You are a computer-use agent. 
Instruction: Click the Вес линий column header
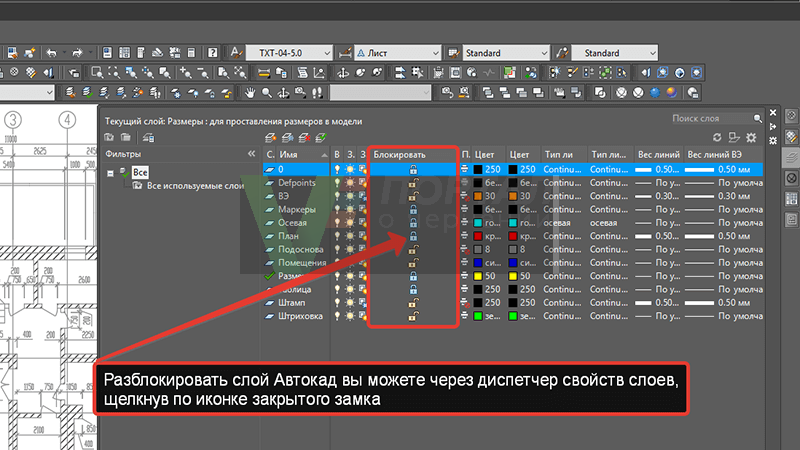pyautogui.click(x=659, y=154)
